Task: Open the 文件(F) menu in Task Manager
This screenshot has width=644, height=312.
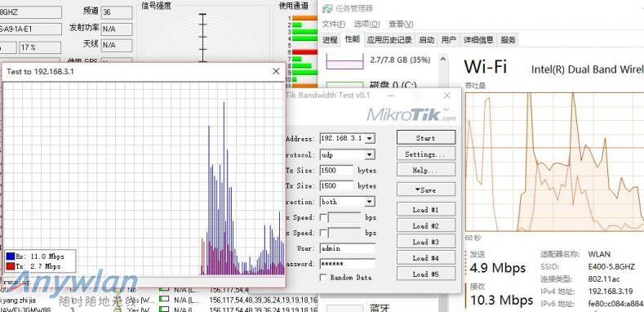Action: [333, 24]
